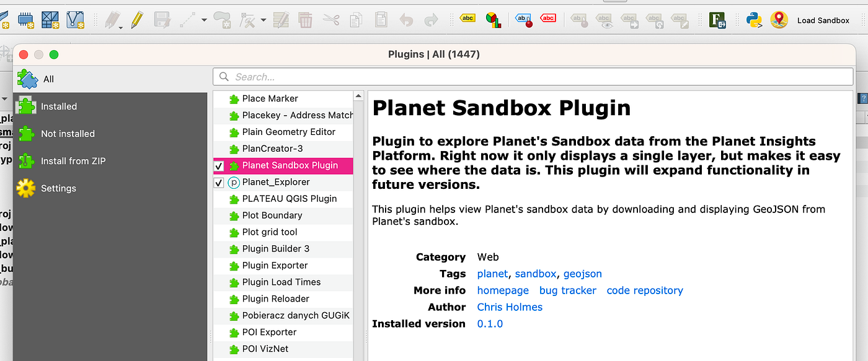The image size is (868, 361).
Task: Open the Python Console icon
Action: pyautogui.click(x=754, y=20)
